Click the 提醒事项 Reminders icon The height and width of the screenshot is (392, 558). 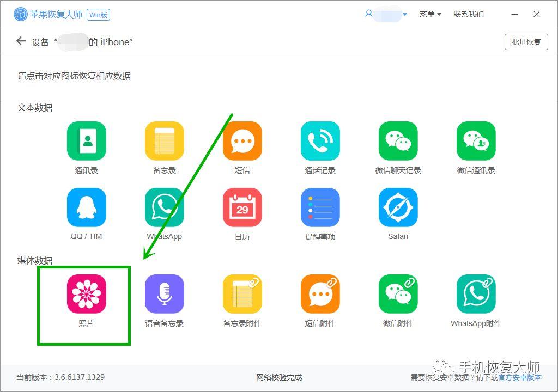(320, 206)
